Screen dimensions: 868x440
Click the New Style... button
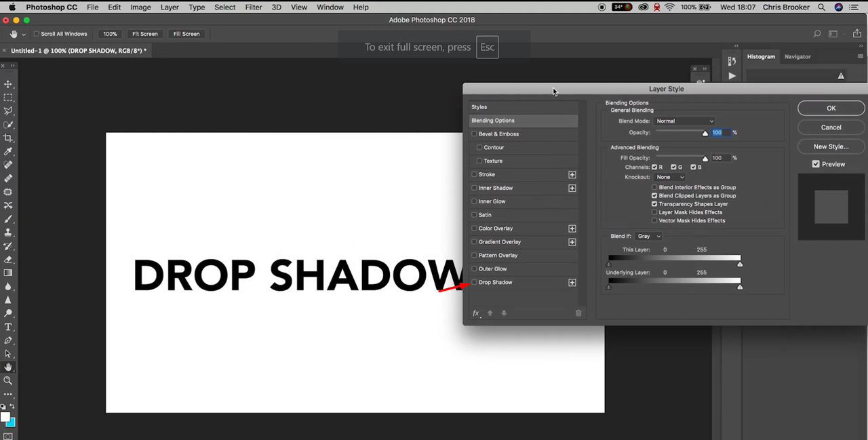coord(831,146)
